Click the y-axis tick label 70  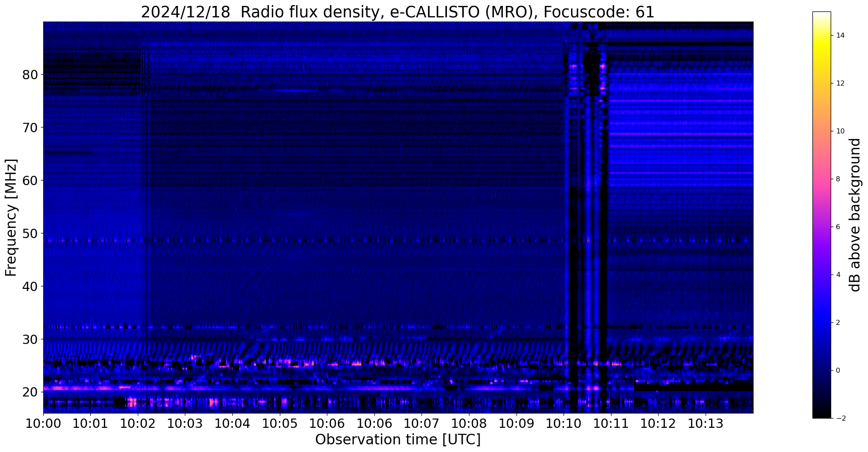click(x=30, y=128)
